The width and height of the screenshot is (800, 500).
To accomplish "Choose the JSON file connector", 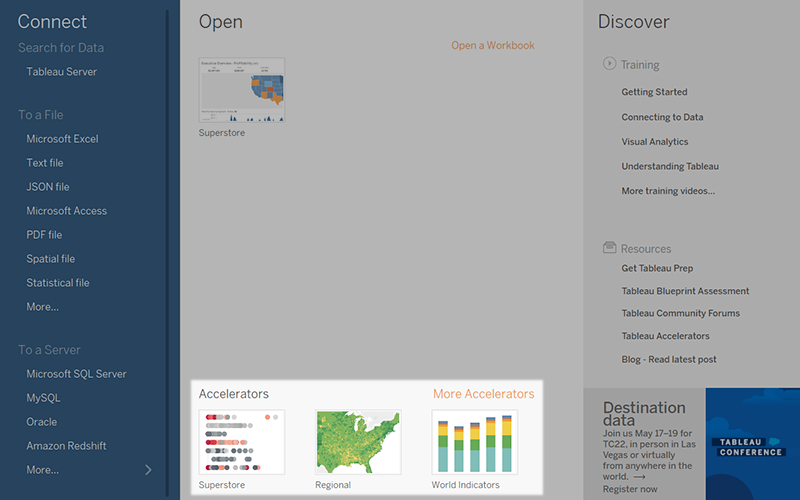I will 48,187.
